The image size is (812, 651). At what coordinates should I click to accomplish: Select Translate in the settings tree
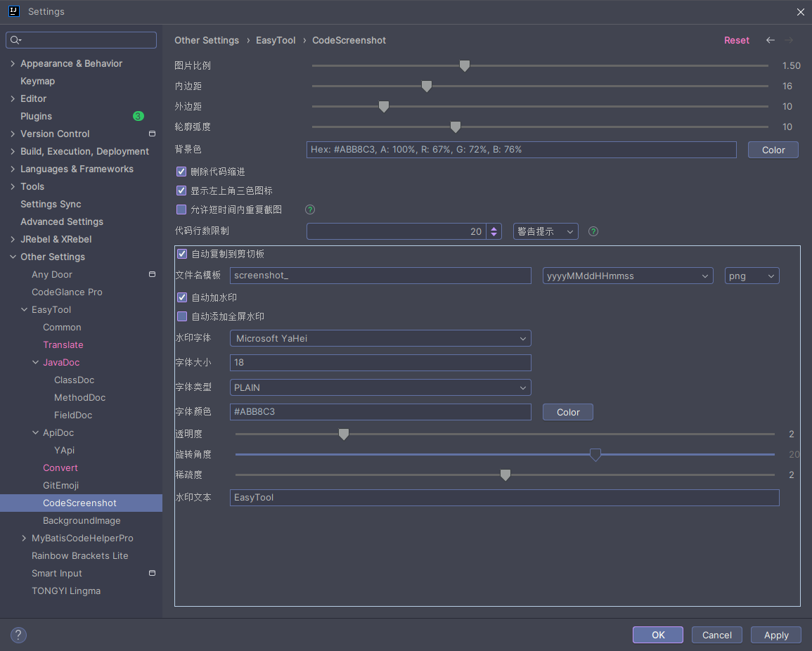tap(63, 344)
